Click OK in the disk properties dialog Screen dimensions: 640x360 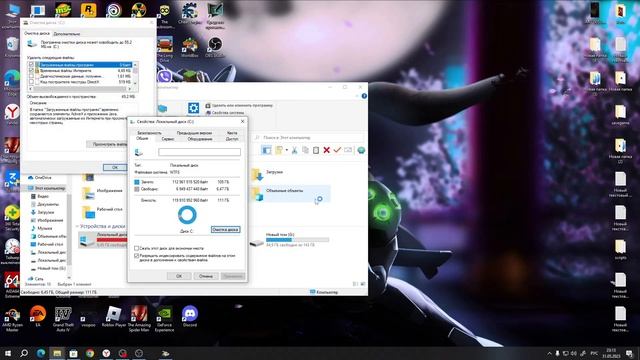point(179,276)
